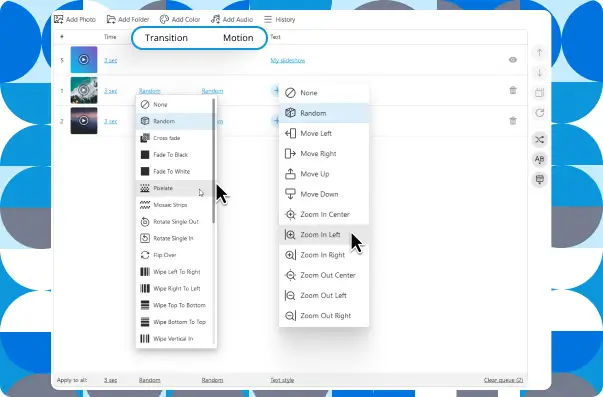Image resolution: width=603 pixels, height=397 pixels.
Task: Select Zoom Out Left motion
Action: coord(324,295)
